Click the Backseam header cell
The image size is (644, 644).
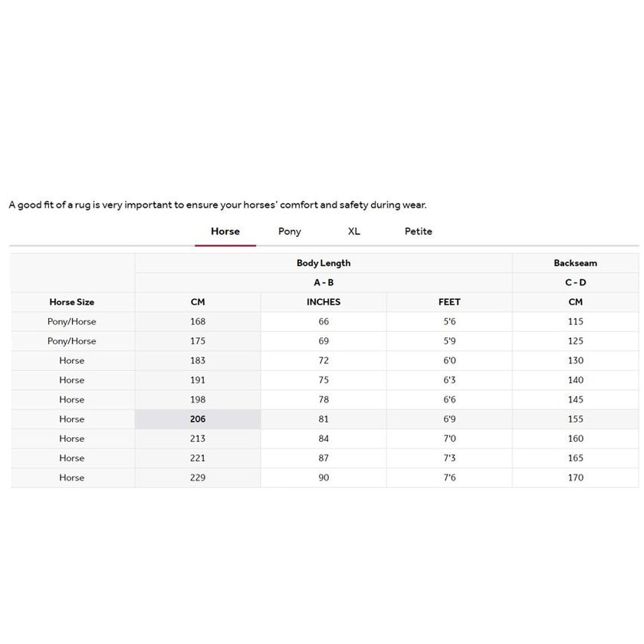[576, 262]
